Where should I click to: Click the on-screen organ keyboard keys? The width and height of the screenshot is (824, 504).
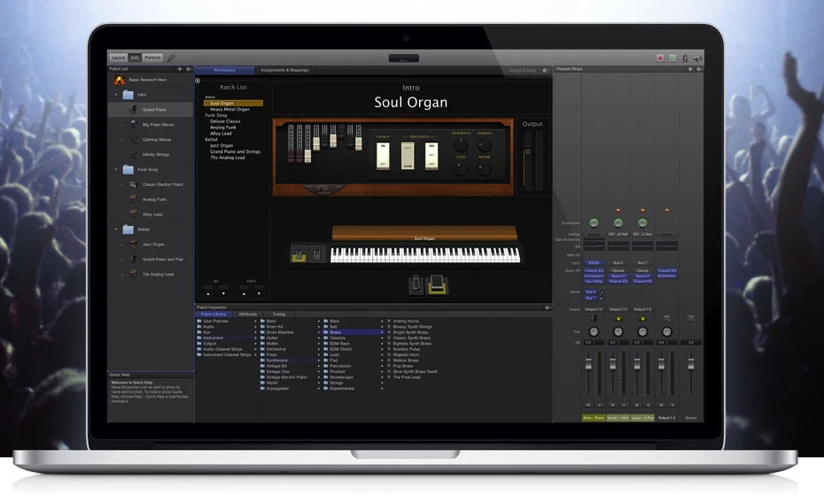click(x=425, y=255)
